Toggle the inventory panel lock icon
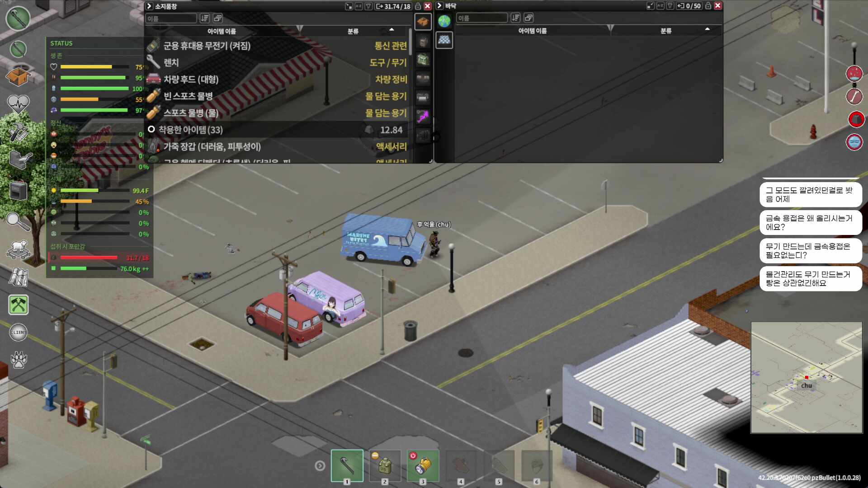 click(418, 6)
